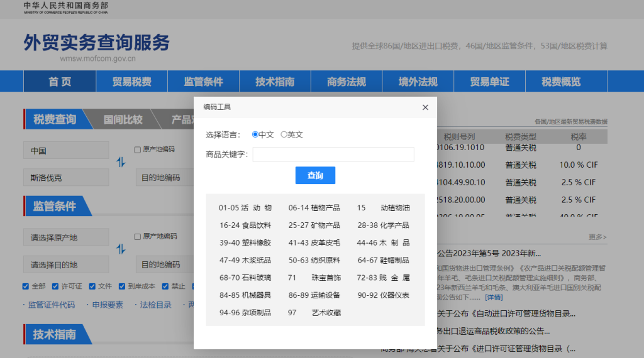Click 目的地编码 field under 税费查询
The width and height of the screenshot is (644, 358).
click(x=165, y=178)
